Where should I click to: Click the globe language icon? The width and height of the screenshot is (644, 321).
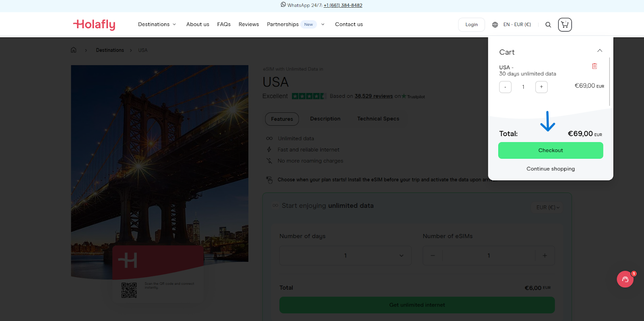pos(495,25)
